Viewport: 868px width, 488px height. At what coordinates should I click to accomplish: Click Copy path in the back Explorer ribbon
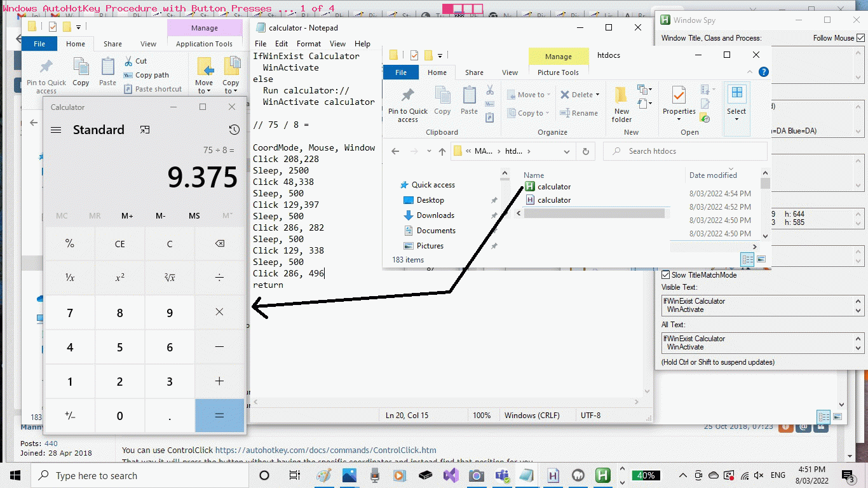pyautogui.click(x=146, y=75)
